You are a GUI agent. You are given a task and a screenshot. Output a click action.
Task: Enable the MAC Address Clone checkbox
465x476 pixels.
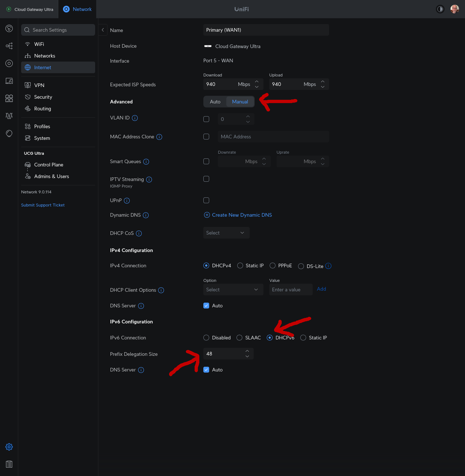point(206,137)
